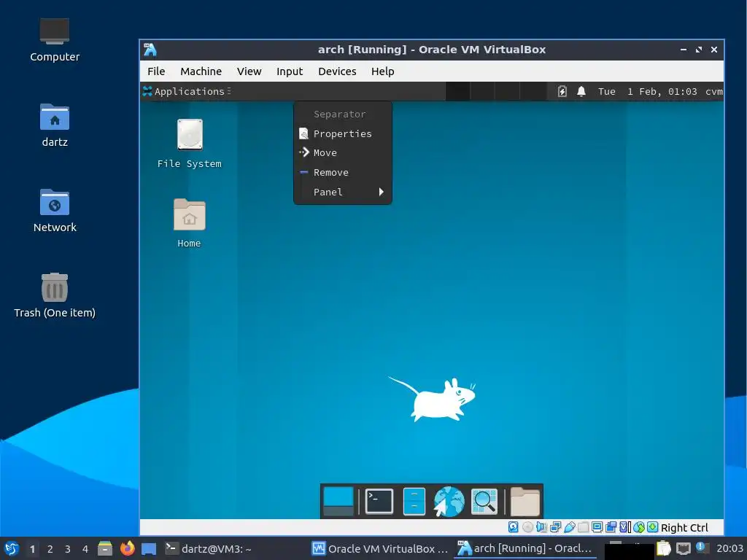
Task: Switch to workspace 1
Action: [32, 549]
